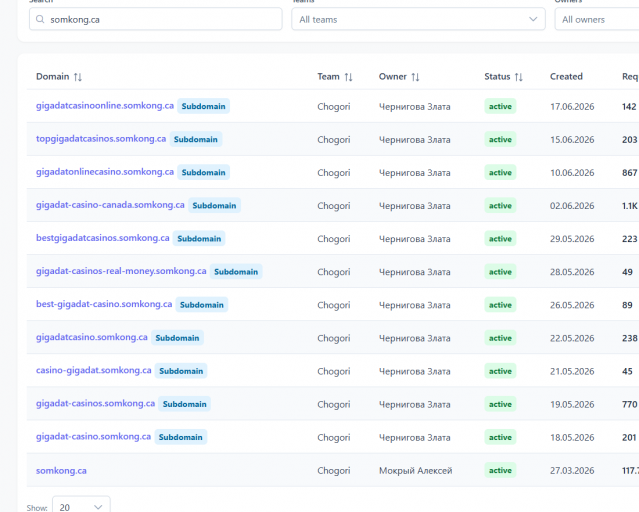The image size is (639, 512).
Task: Click created date 10.06.2026
Action: 572,172
